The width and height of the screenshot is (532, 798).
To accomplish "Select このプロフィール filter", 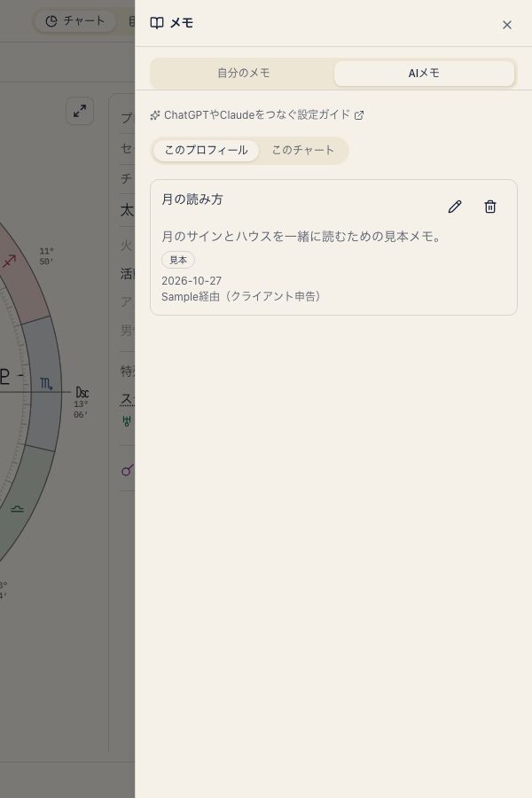I will coord(206,150).
